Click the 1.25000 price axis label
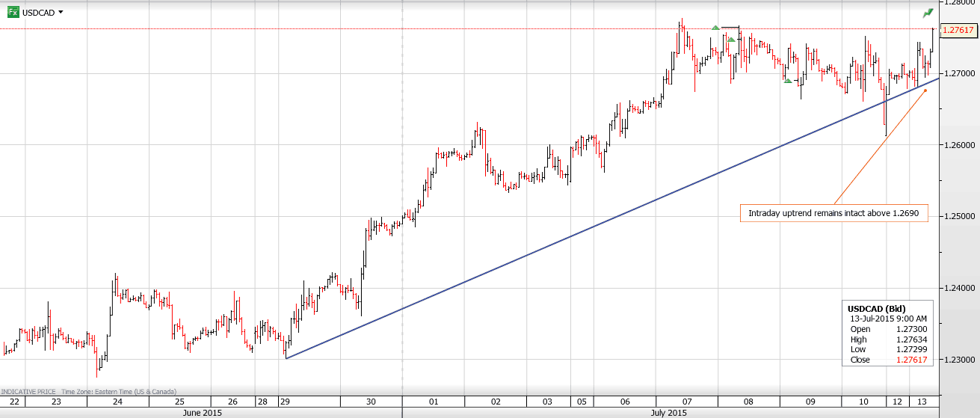980x418 pixels. [x=959, y=217]
